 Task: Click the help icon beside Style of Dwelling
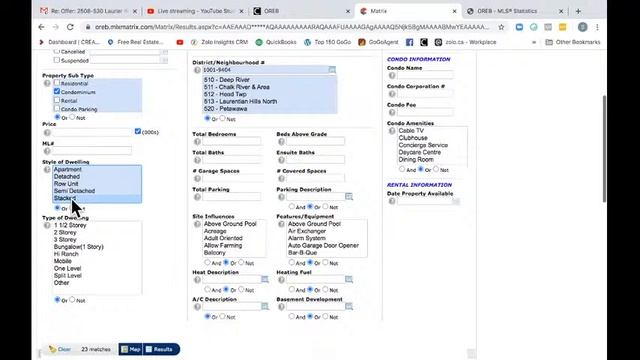click(x=47, y=169)
